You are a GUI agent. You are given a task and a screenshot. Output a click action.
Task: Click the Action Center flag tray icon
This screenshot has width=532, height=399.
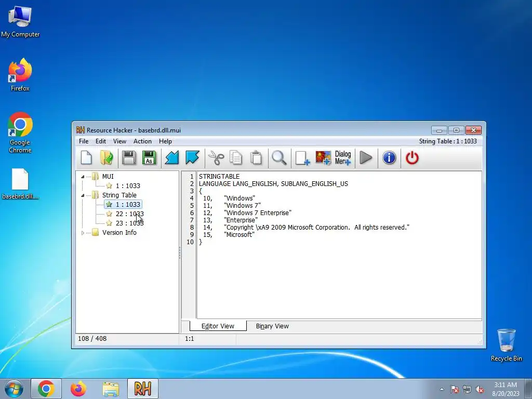(455, 389)
